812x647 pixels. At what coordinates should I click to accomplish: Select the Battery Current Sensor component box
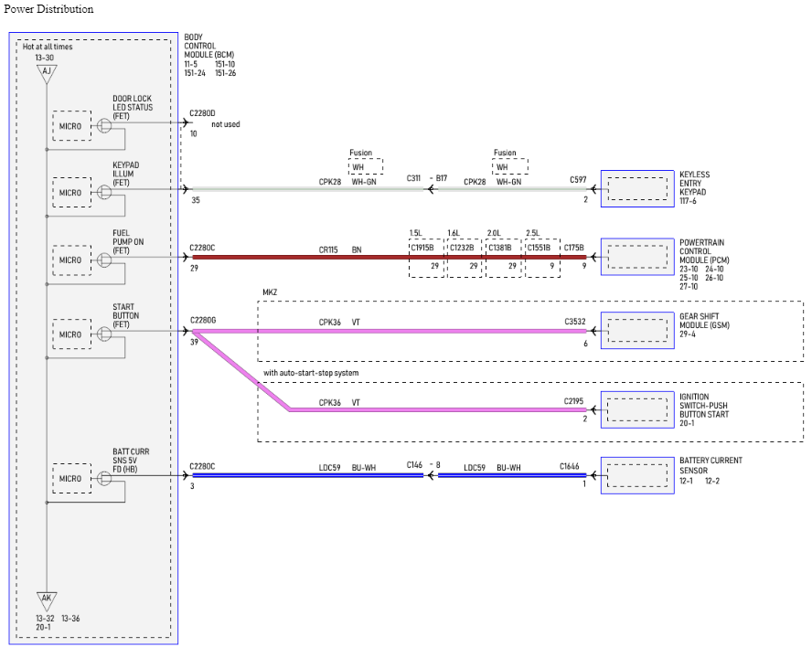(637, 476)
